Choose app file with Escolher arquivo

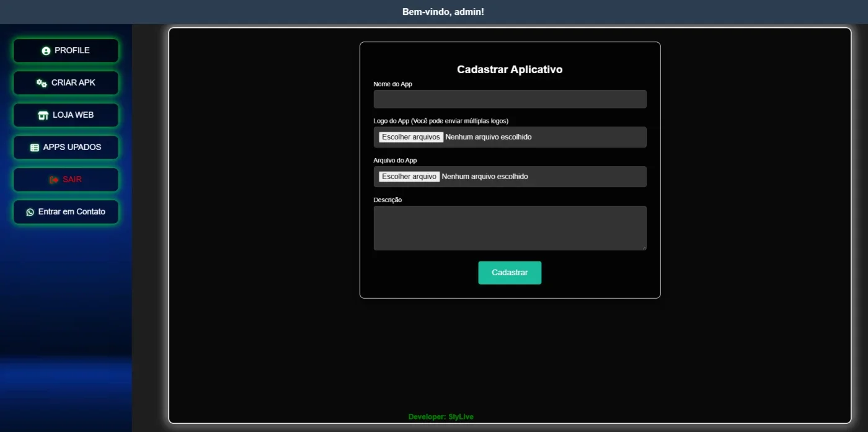click(x=409, y=177)
